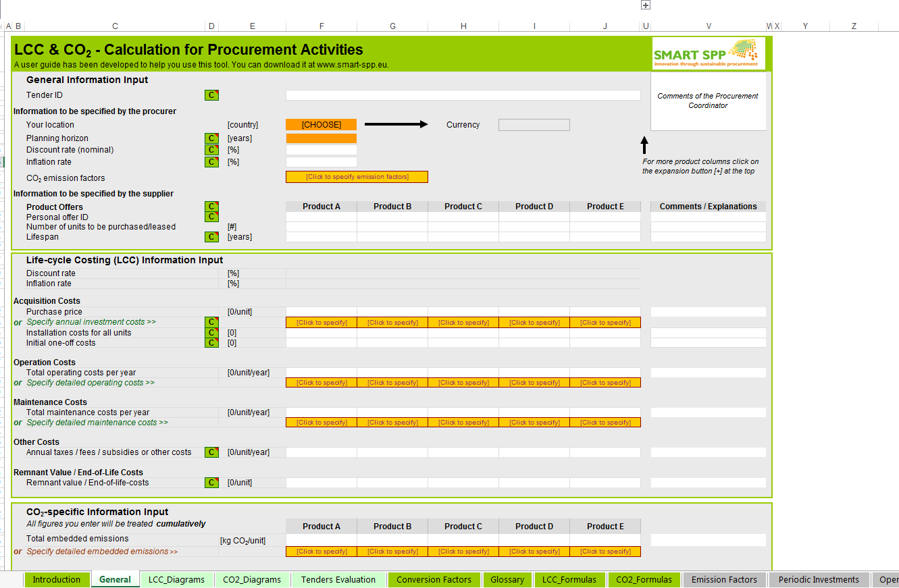
Task: Click the 'Specify detailed operating costs >>' link
Action: coord(91,383)
